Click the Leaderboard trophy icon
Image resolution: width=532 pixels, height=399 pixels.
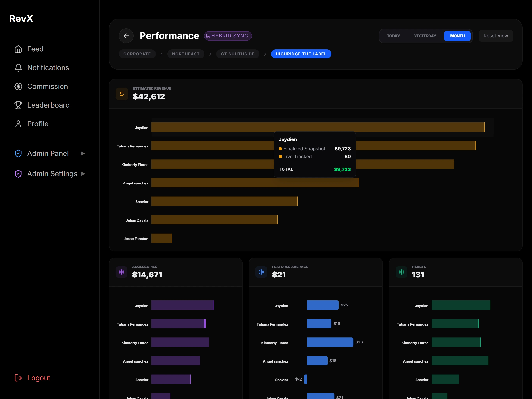point(18,105)
